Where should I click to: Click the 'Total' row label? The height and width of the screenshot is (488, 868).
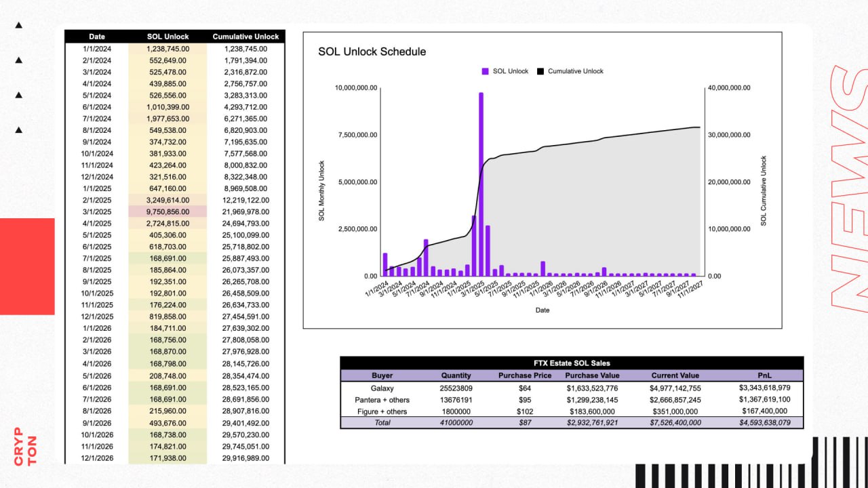[x=382, y=423]
